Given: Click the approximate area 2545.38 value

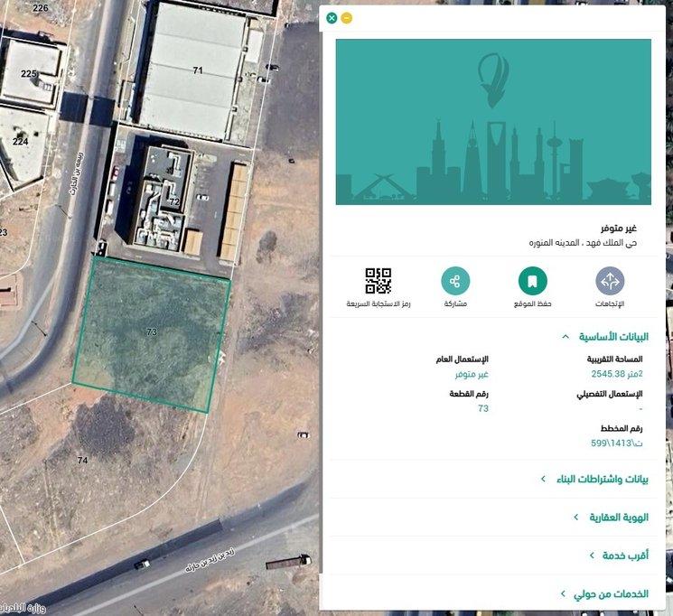Looking at the screenshot, I should (617, 373).
